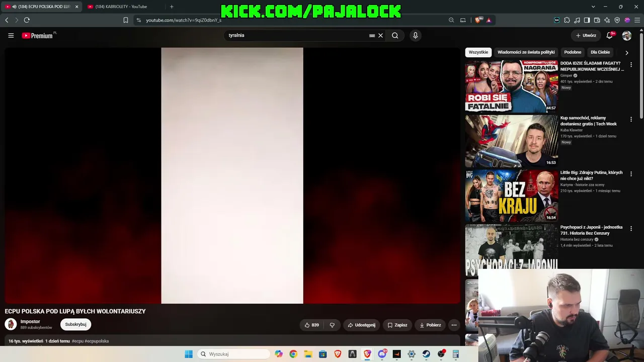Screen dimensions: 644x362
Task: Open options for the Kup samochód video
Action: 631,119
